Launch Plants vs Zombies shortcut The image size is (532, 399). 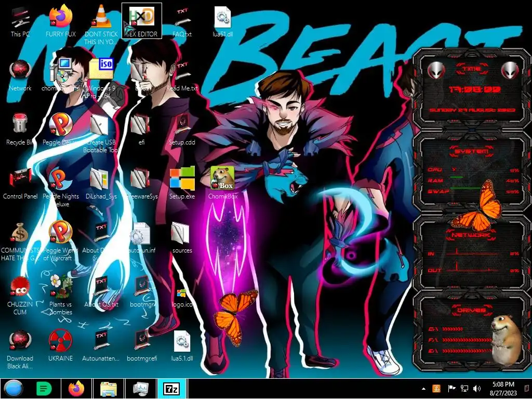point(60,295)
